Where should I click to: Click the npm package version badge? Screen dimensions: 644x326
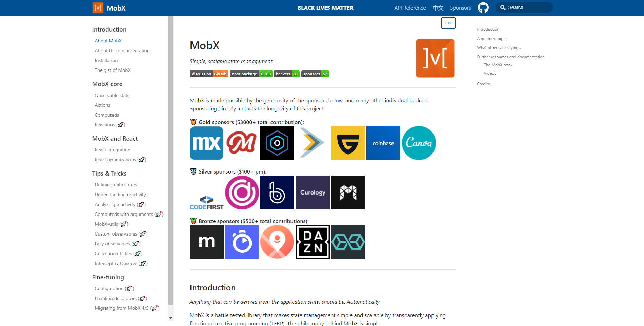251,74
